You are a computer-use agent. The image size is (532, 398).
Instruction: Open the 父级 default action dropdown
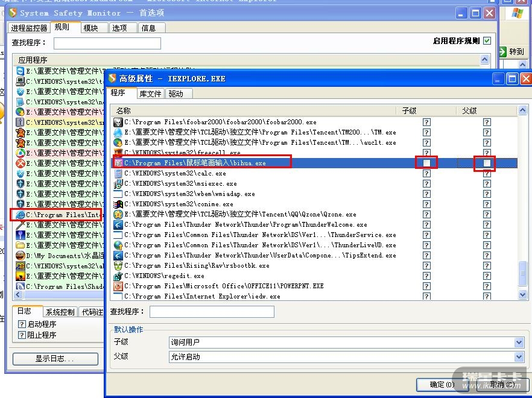[x=519, y=356]
